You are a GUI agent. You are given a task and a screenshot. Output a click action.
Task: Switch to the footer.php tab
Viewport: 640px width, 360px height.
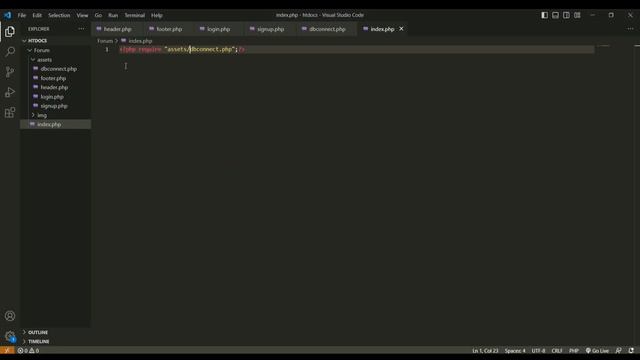point(169,29)
